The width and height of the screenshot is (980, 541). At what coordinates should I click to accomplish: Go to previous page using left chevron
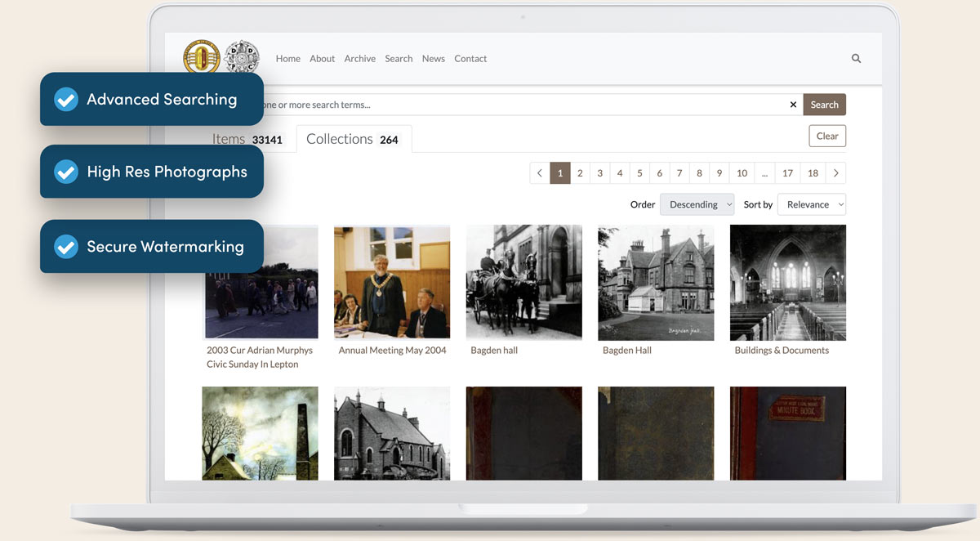(x=540, y=173)
